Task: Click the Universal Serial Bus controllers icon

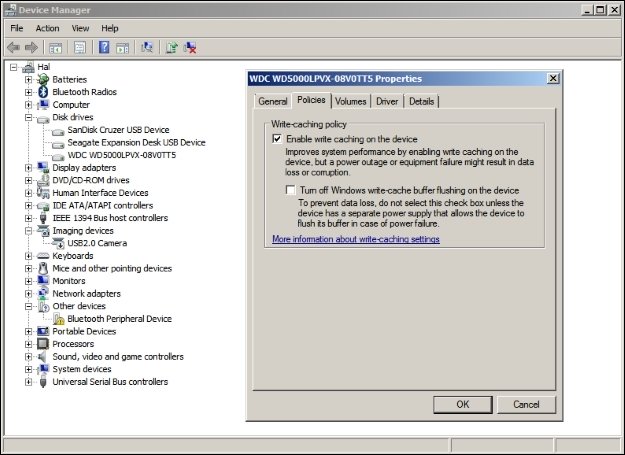Action: pyautogui.click(x=43, y=382)
